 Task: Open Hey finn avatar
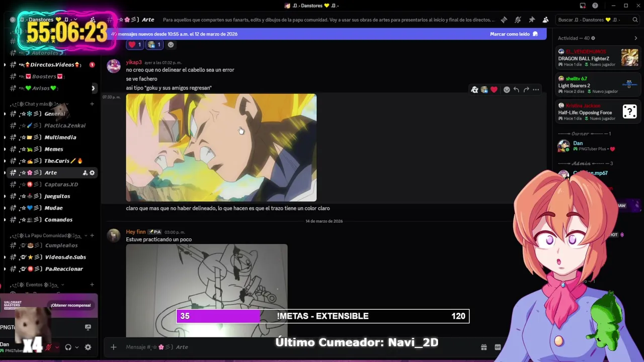click(114, 235)
